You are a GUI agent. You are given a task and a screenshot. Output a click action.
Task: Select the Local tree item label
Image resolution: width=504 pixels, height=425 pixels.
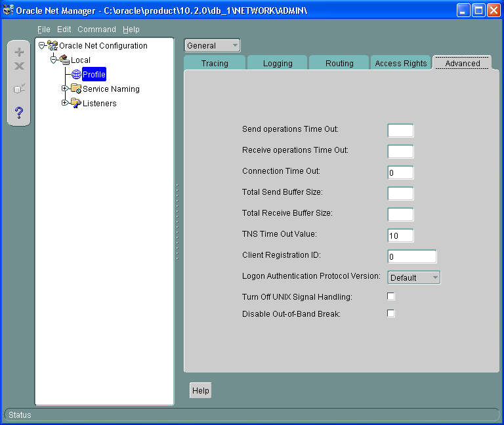click(81, 60)
